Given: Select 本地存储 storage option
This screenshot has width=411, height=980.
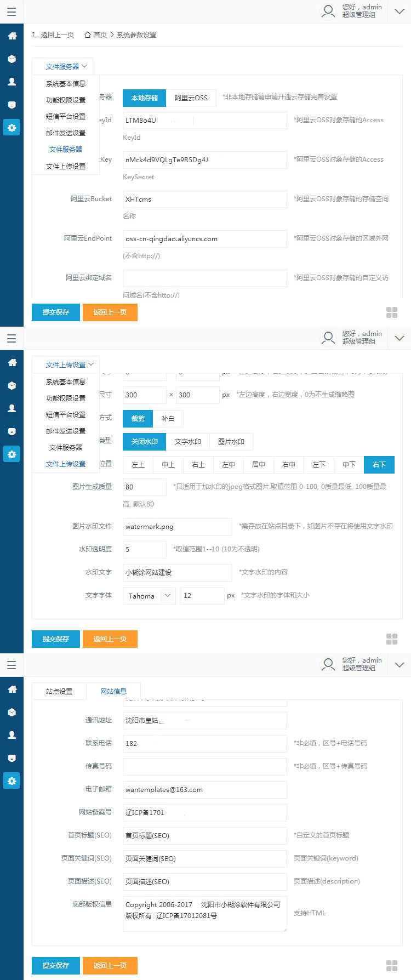Looking at the screenshot, I should pyautogui.click(x=145, y=98).
